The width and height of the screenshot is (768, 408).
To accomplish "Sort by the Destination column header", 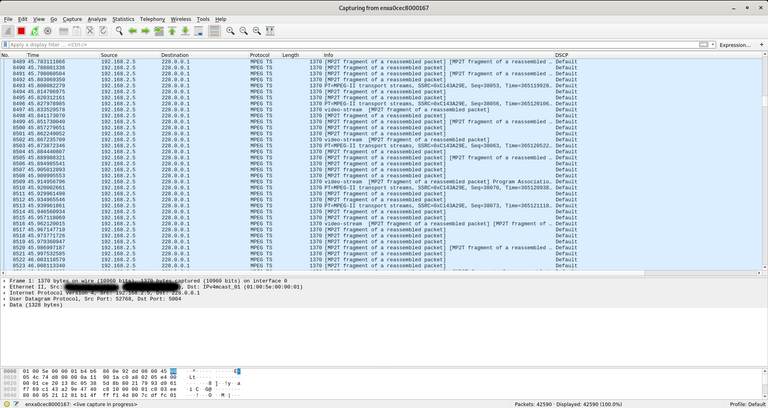I will [204, 55].
